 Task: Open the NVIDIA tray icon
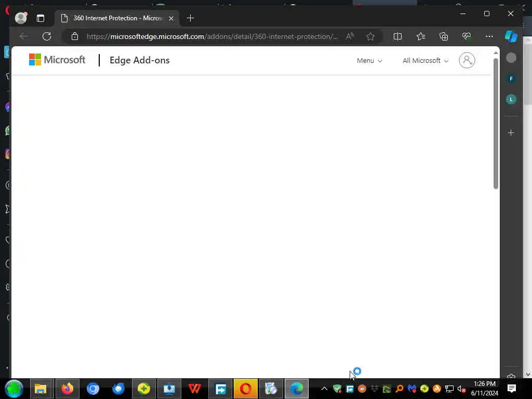coord(387,389)
